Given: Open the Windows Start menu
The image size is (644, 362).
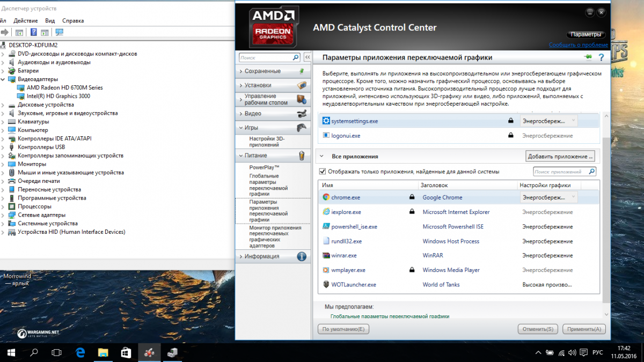Looking at the screenshot, I should coord(11,352).
